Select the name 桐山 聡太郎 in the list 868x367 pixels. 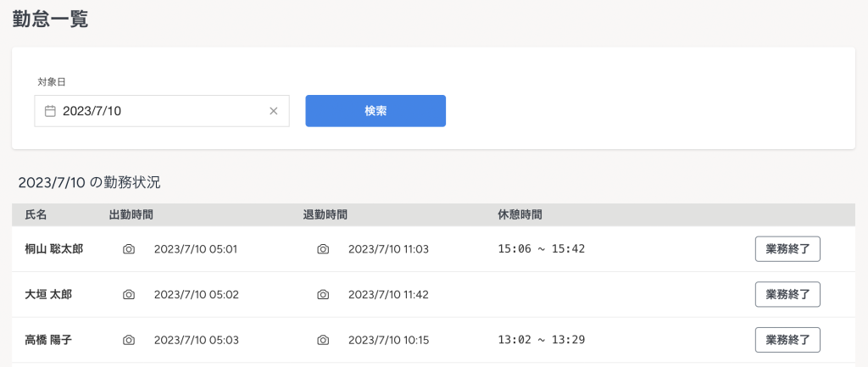pyautogui.click(x=53, y=249)
